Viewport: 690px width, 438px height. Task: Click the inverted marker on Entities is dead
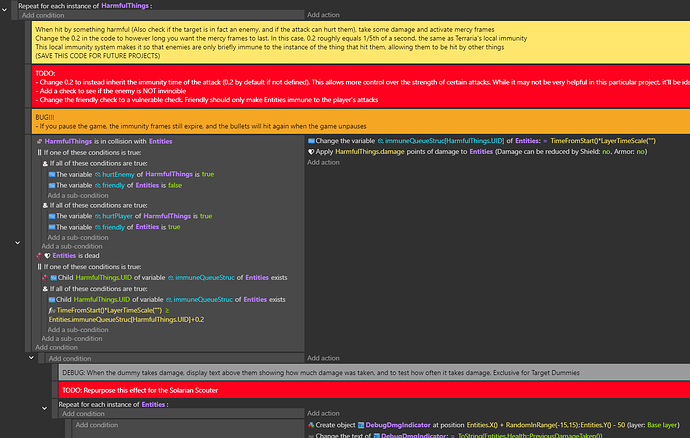pos(39,256)
